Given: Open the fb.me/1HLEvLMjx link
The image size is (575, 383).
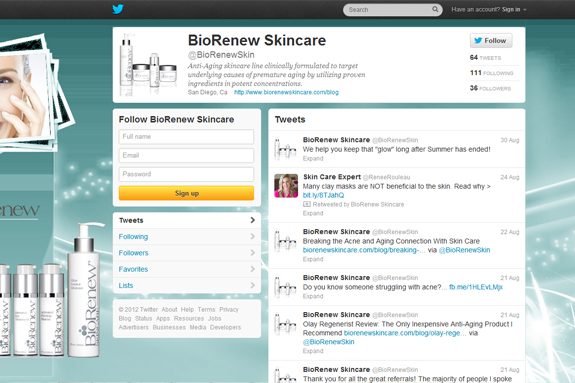Looking at the screenshot, I should pyautogui.click(x=476, y=287).
